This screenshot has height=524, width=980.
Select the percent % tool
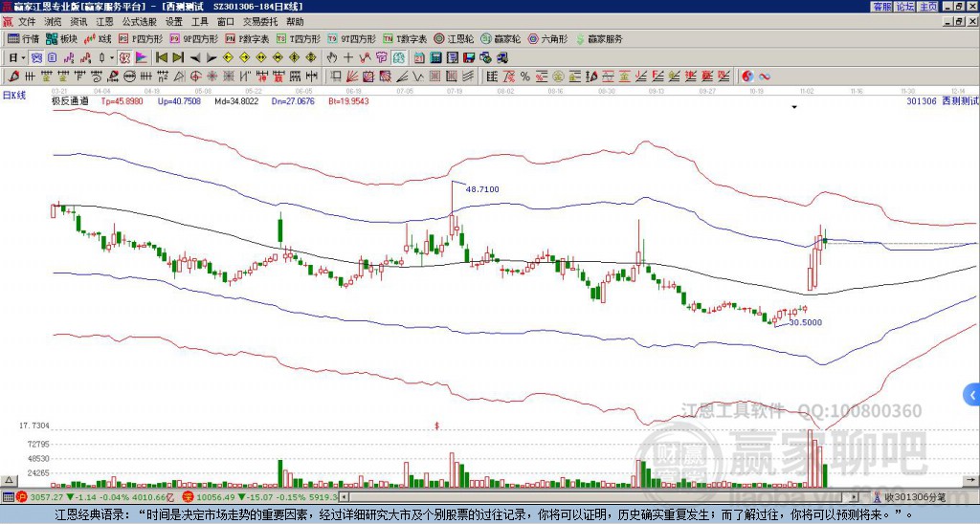[x=525, y=76]
